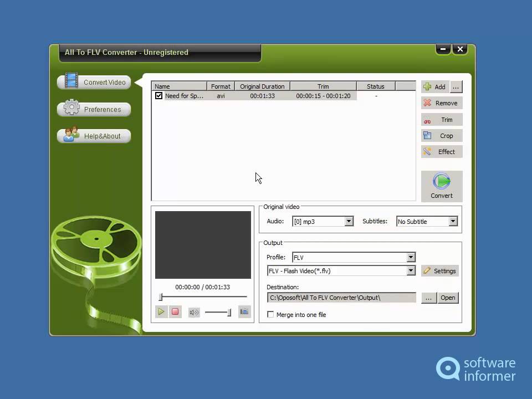The width and height of the screenshot is (532, 399).
Task: Expand the FLV - Flash Video format dropdown
Action: pos(411,270)
